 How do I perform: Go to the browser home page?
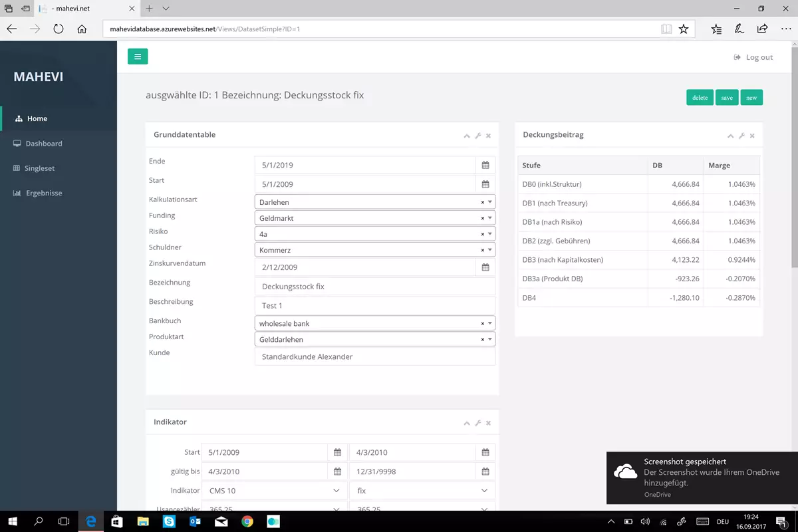click(x=82, y=29)
